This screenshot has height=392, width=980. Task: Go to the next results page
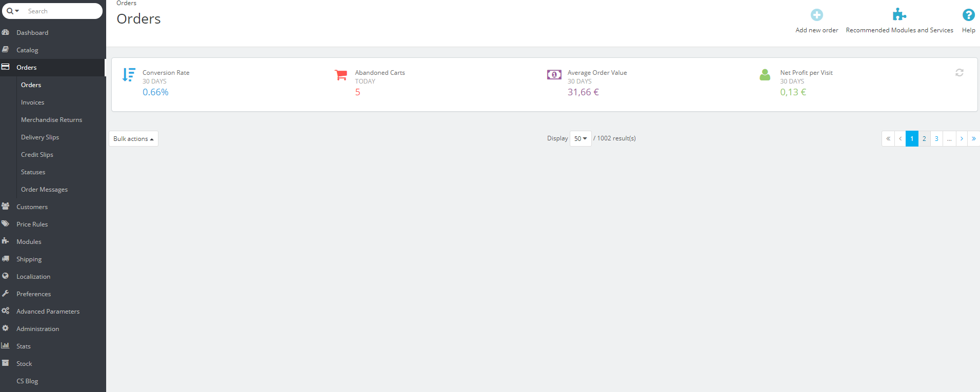coord(962,138)
